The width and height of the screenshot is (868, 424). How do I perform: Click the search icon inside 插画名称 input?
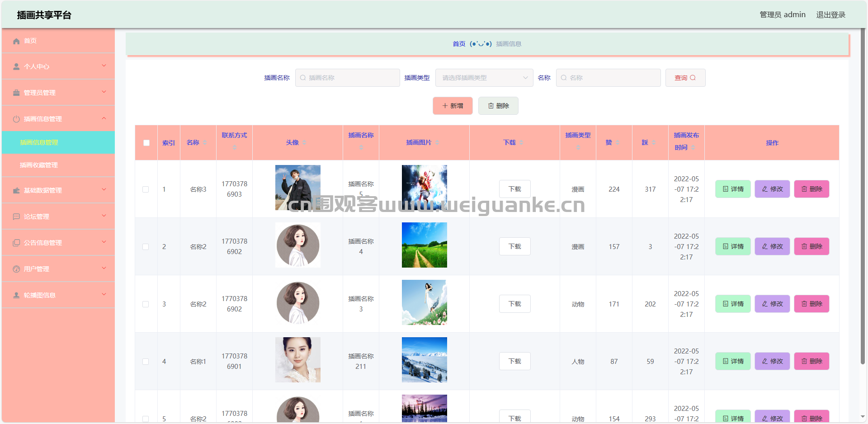pos(303,78)
